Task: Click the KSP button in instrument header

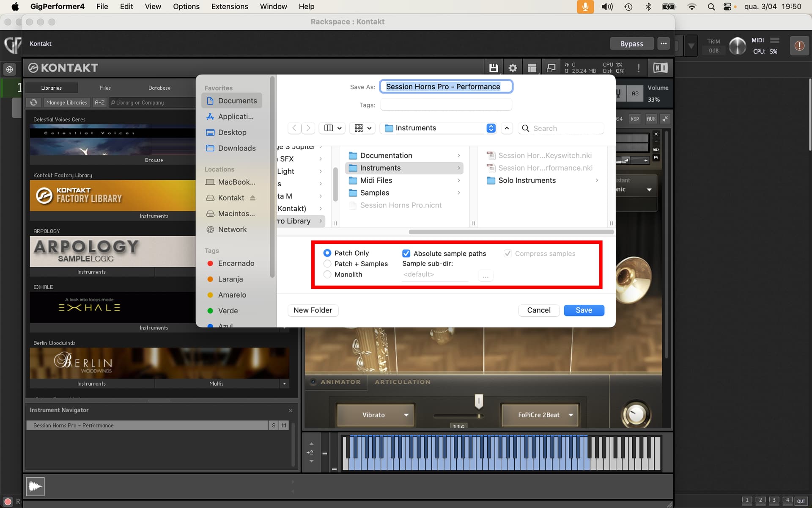Action: click(634, 119)
